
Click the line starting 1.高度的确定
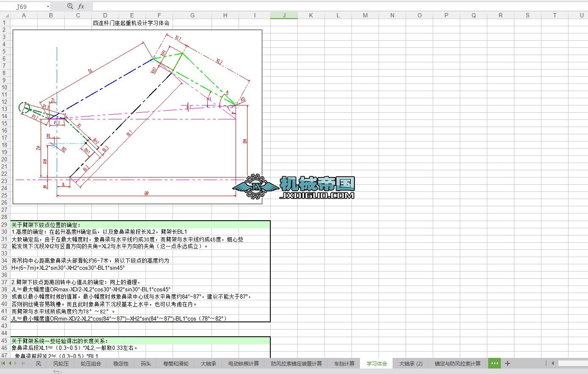[x=99, y=232]
